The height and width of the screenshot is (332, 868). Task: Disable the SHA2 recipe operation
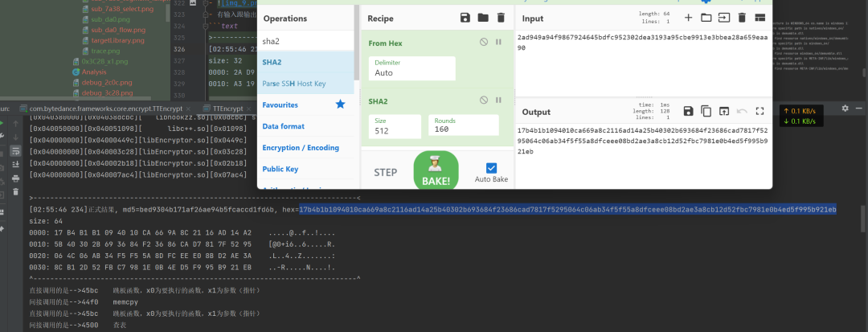484,100
